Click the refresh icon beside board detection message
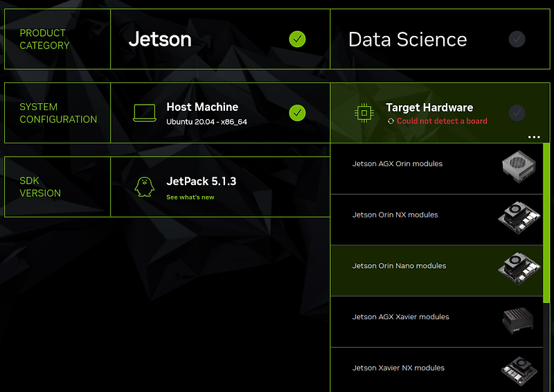 tap(391, 121)
